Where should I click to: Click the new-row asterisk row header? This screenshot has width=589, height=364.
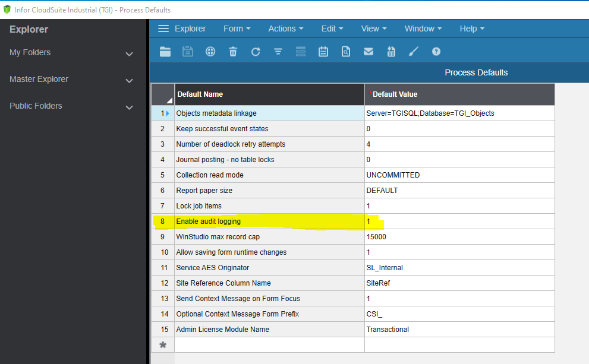point(163,345)
